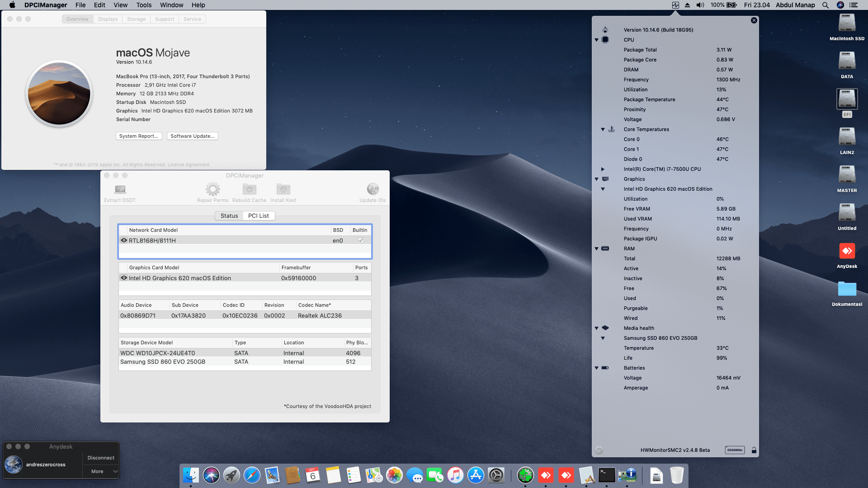Click the Rebuild Cache toolbar icon
The image size is (868, 488).
coord(249,189)
